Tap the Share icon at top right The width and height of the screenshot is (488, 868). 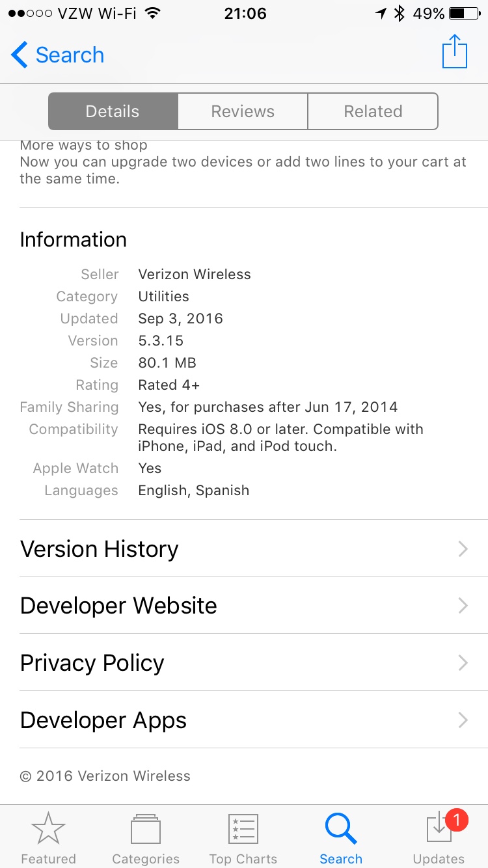click(455, 52)
